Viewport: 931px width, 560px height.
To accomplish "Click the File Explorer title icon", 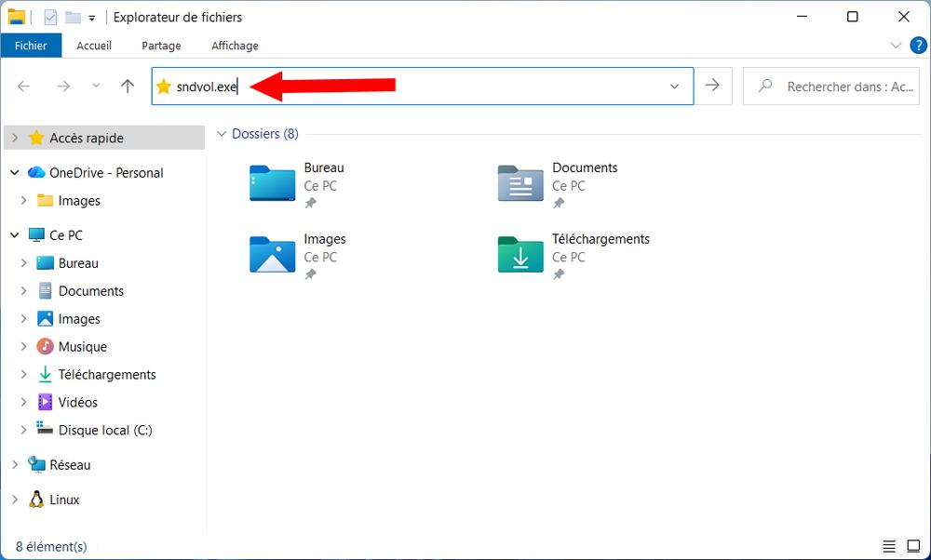I will (x=16, y=17).
